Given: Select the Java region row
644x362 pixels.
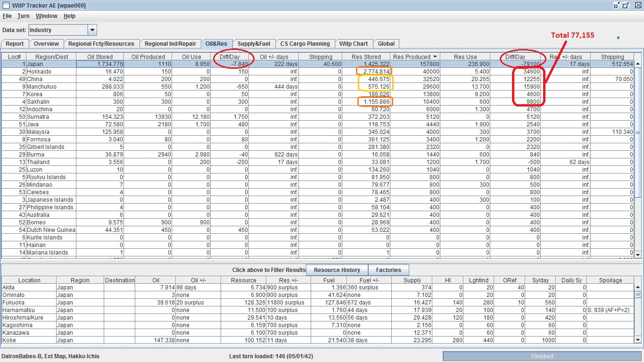Looking at the screenshot, I should (318, 124).
